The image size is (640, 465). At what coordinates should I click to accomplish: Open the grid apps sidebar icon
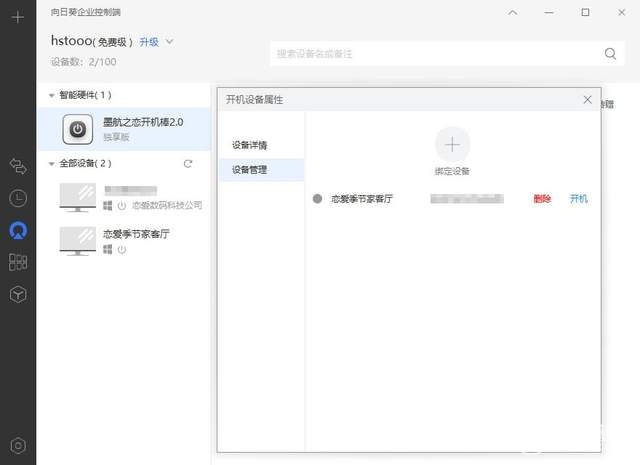[18, 262]
